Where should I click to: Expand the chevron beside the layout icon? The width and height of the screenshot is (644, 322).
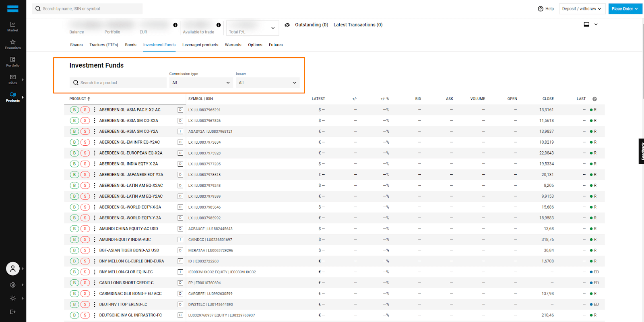click(x=596, y=25)
